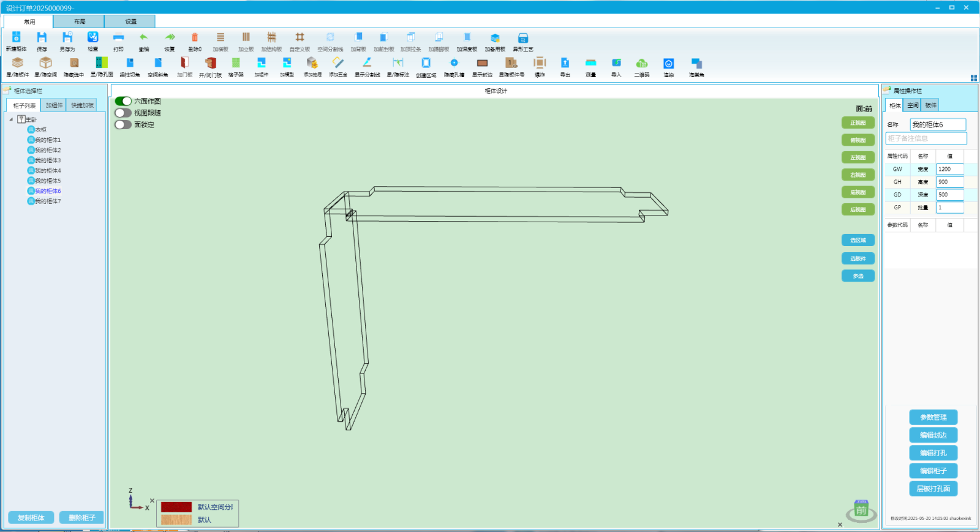Click the 编辑打孔 button
Image resolution: width=980 pixels, height=532 pixels.
(933, 453)
